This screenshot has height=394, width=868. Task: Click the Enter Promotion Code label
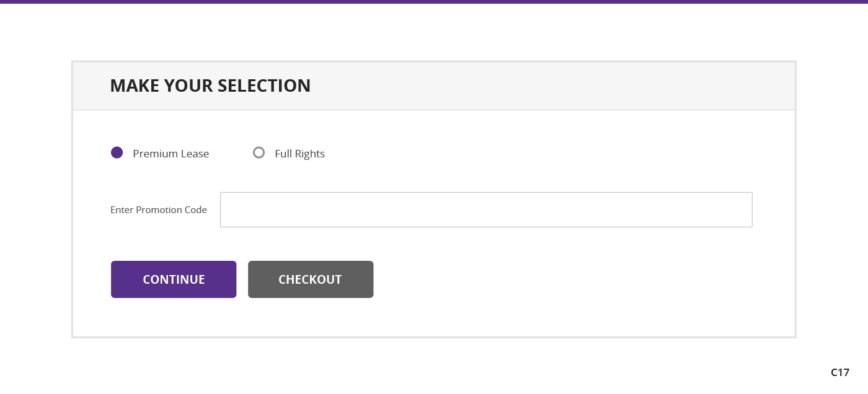tap(159, 209)
